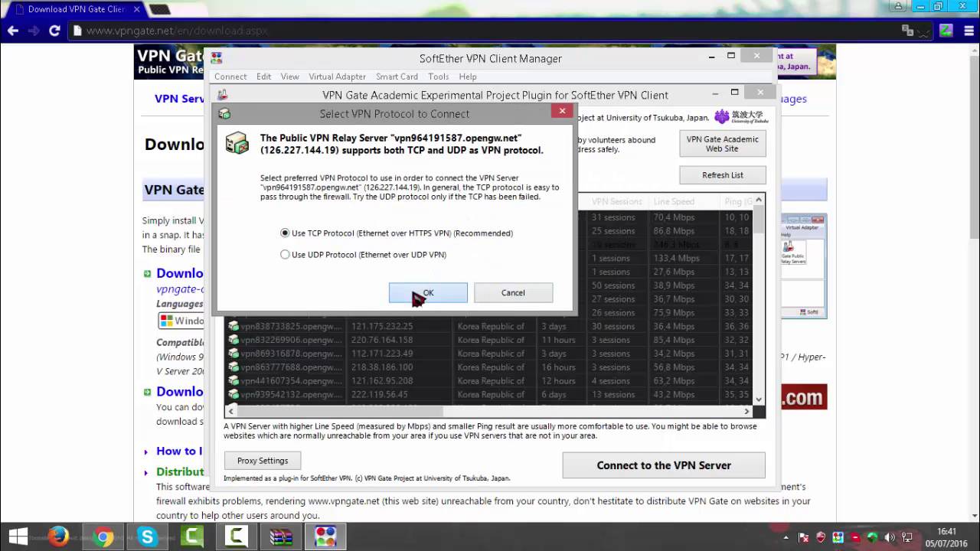Close the Select VPN Protocol dialog
The width and height of the screenshot is (980, 551).
pyautogui.click(x=562, y=111)
